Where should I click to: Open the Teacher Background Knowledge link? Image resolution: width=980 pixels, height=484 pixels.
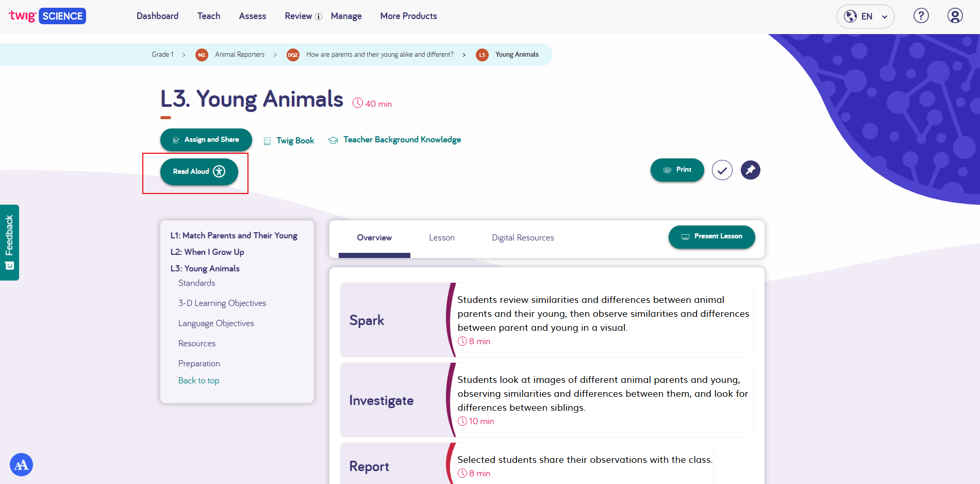pyautogui.click(x=402, y=140)
